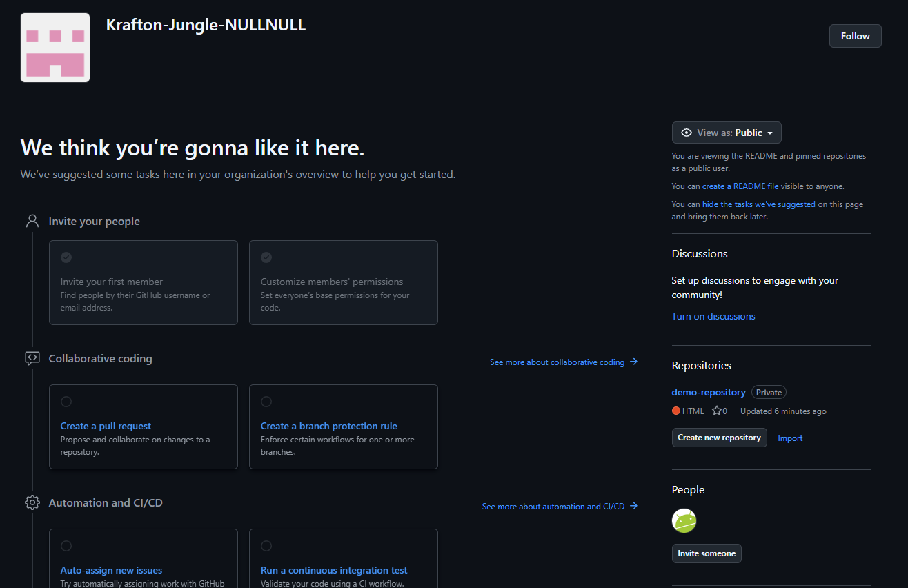This screenshot has height=588, width=908.
Task: Click See more about collaborative coding
Action: pos(564,362)
